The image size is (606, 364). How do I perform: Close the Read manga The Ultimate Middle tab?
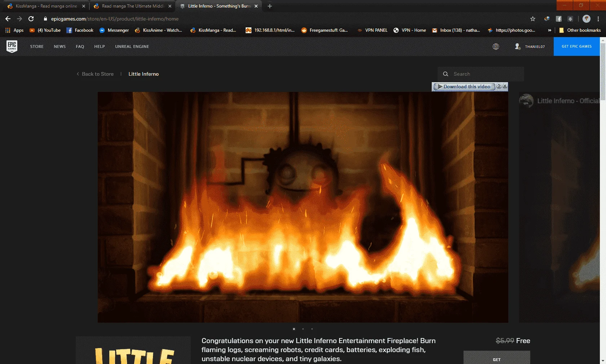click(x=170, y=6)
